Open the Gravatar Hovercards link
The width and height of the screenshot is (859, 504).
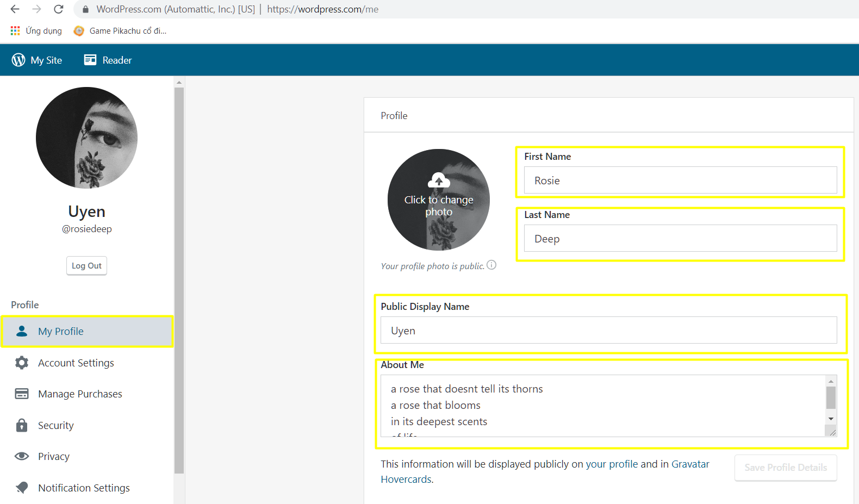tap(689, 464)
